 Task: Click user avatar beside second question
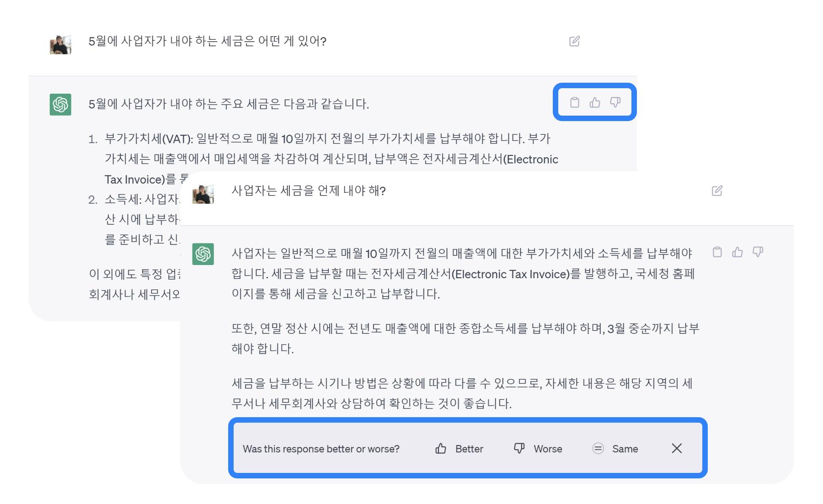(203, 194)
